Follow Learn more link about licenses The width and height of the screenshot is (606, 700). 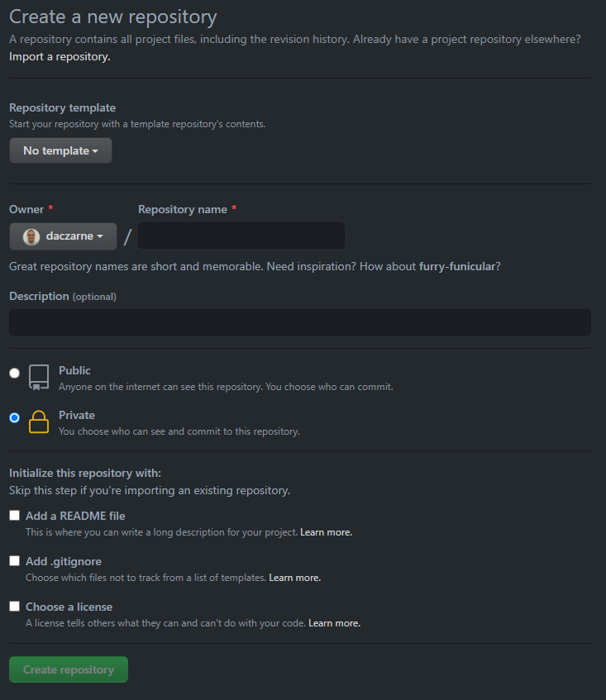pos(334,623)
